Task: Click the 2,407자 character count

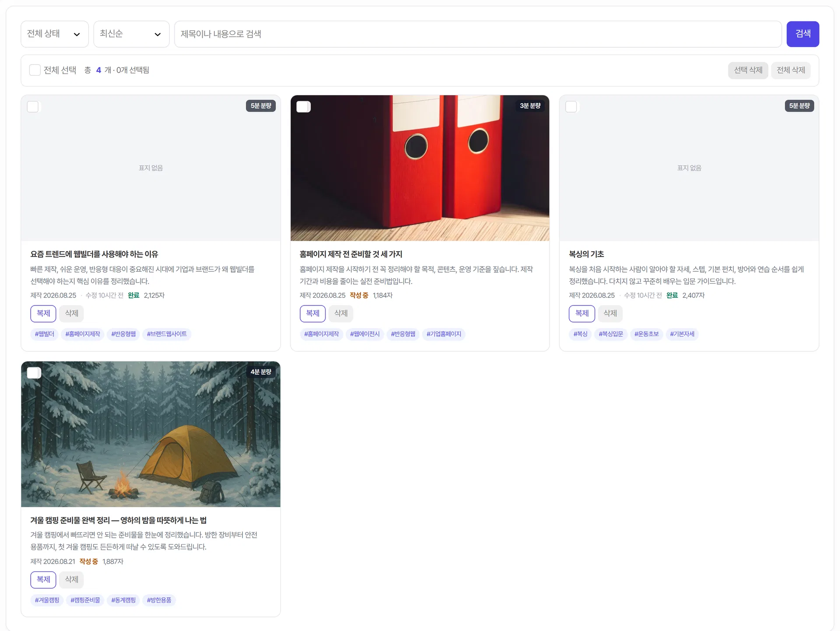Action: [693, 295]
